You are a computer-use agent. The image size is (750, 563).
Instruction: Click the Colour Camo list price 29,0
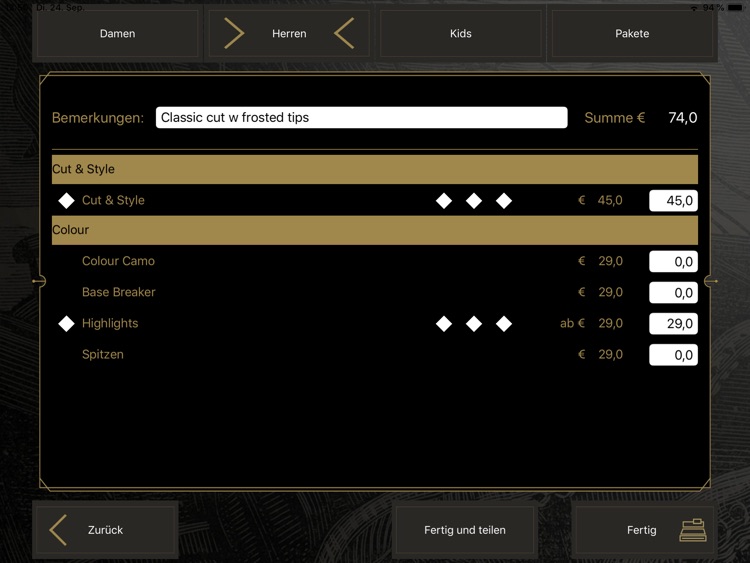610,261
